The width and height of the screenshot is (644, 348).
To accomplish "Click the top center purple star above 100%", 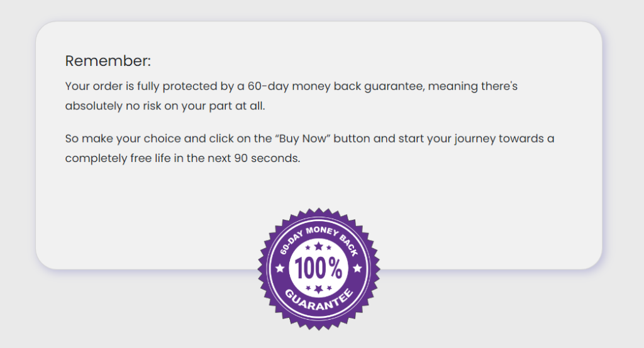I will 318,246.
